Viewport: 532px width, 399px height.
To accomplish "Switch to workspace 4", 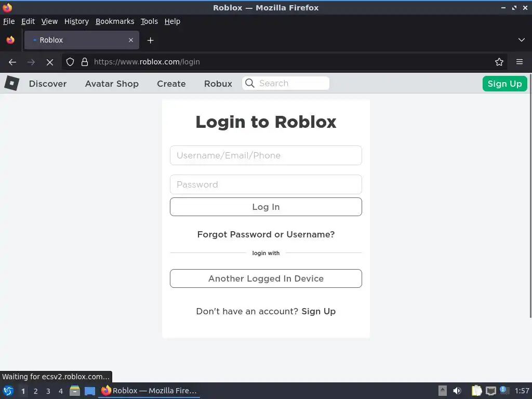I will click(x=61, y=391).
